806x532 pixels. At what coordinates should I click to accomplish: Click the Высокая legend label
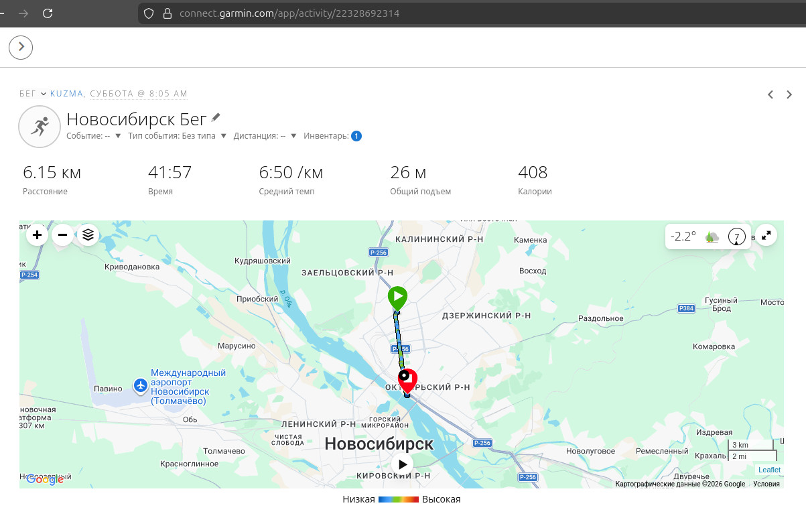coord(442,500)
